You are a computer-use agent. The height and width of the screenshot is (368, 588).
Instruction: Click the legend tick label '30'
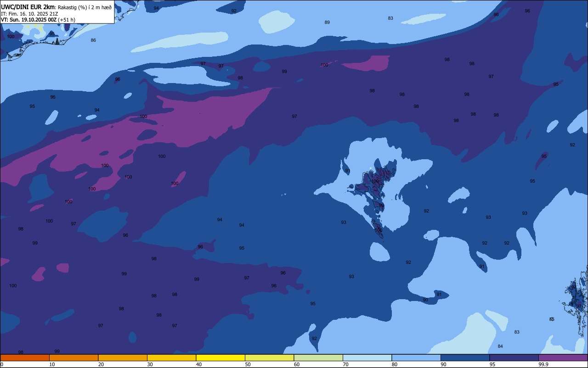pos(150,364)
